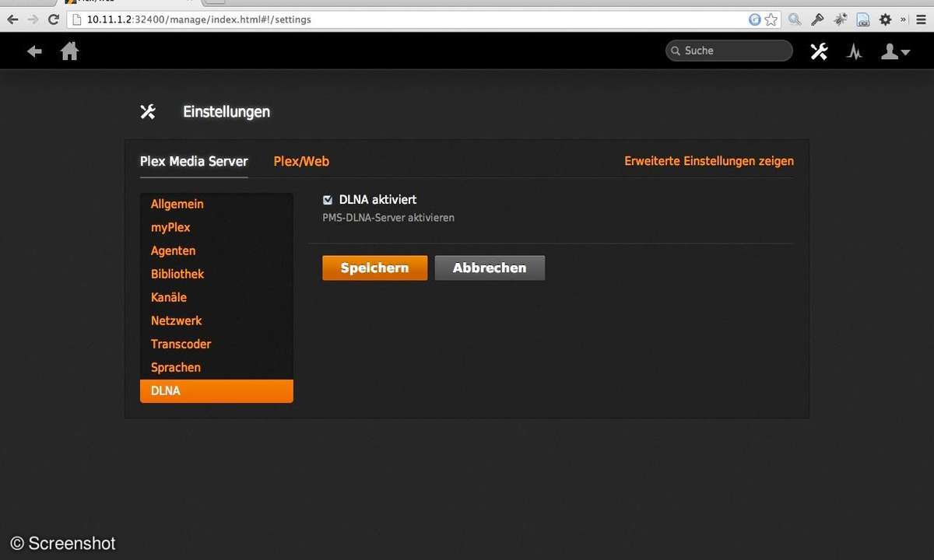Image resolution: width=934 pixels, height=560 pixels.
Task: Click the 'PMS-DLNA-Server aktivieren' description text
Action: click(x=388, y=218)
